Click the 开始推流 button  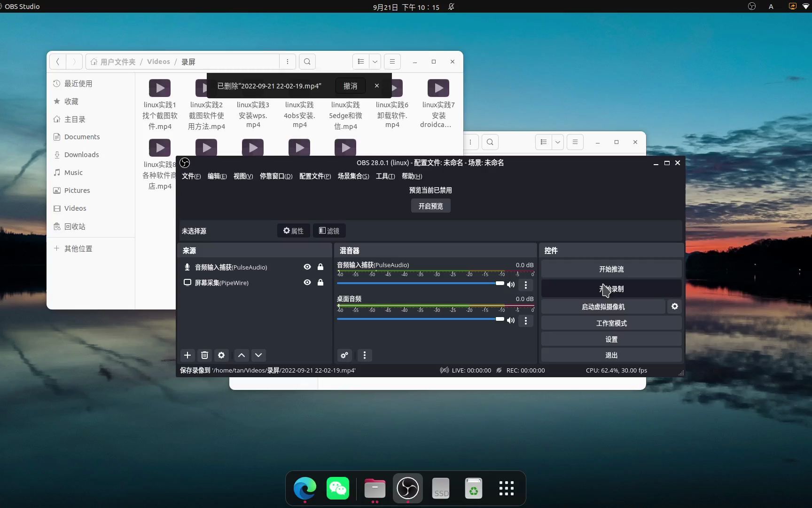tap(611, 269)
